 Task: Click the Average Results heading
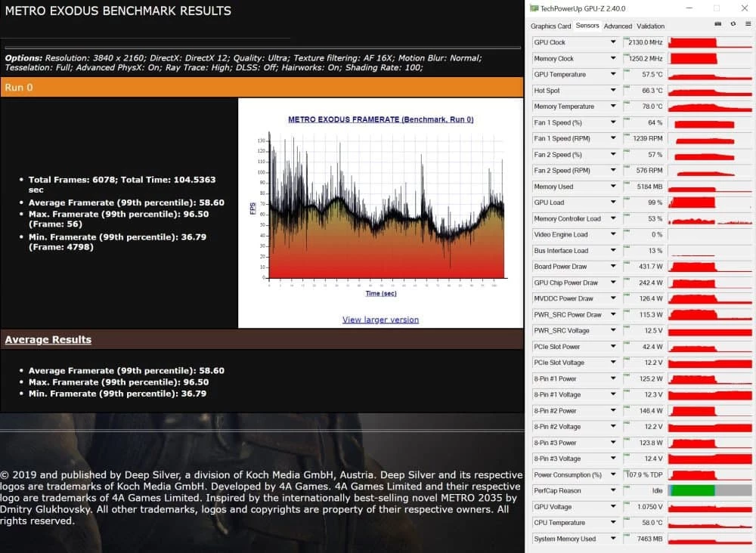click(48, 340)
